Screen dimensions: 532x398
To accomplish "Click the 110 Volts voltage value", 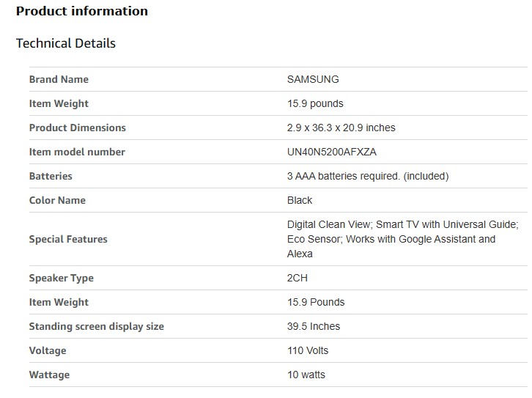I will 308,350.
